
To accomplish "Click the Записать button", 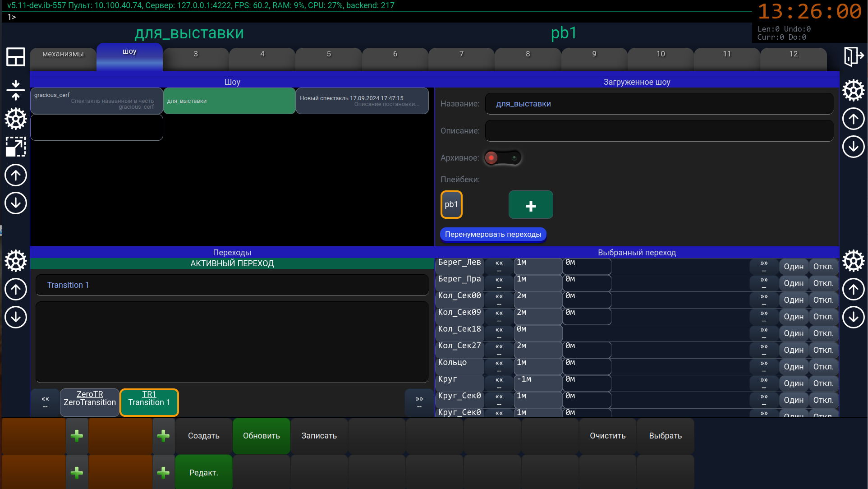I will coord(319,436).
